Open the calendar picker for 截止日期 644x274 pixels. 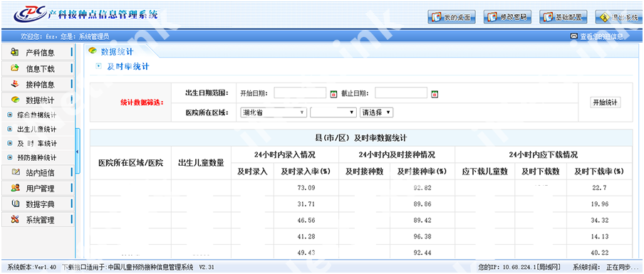tap(435, 94)
